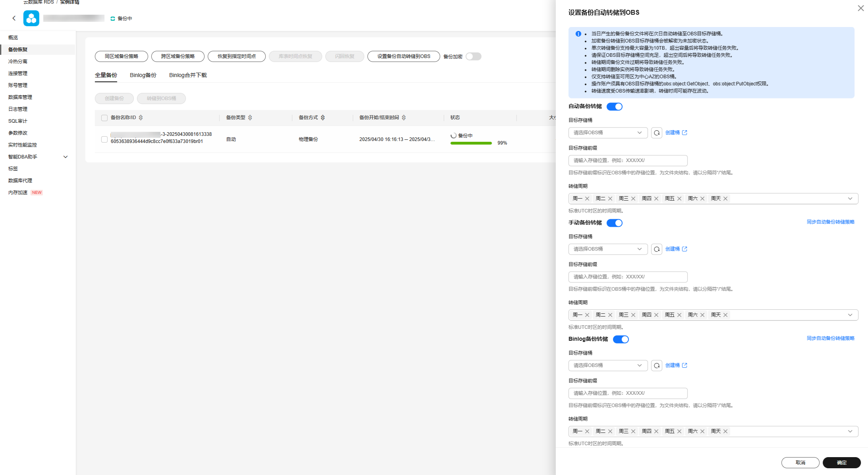Click the back arrow next to instance icon
Screen dimensions: 868x475
pos(14,18)
